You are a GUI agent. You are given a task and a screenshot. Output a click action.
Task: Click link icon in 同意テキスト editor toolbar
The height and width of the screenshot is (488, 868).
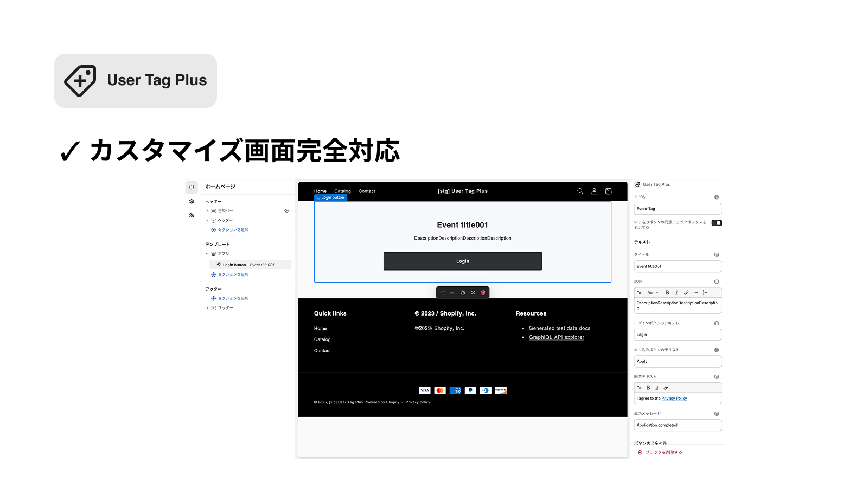tap(666, 388)
